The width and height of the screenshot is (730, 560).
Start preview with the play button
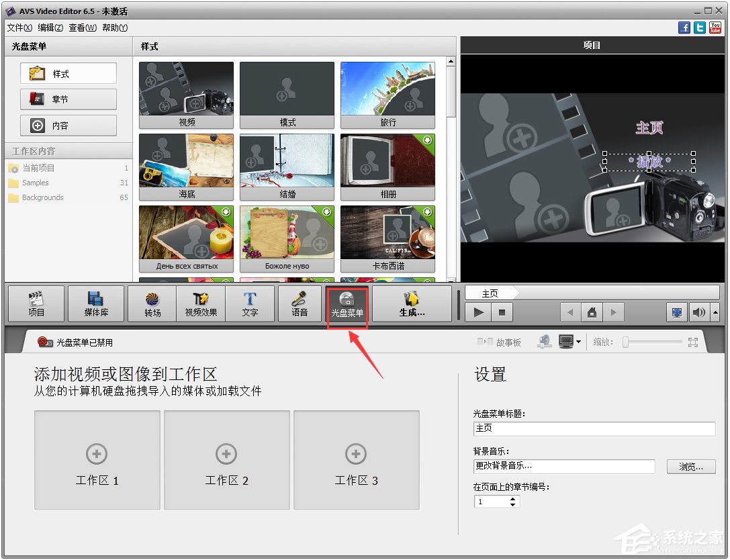tap(478, 312)
